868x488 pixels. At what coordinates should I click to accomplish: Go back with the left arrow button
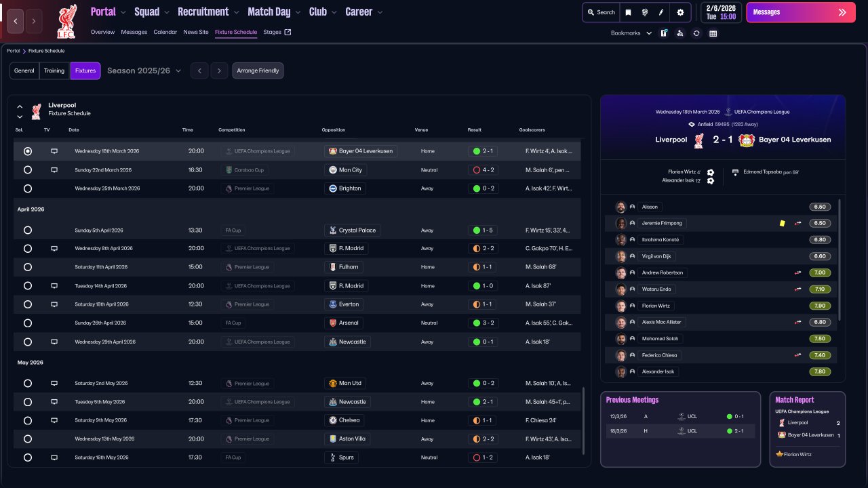[x=15, y=21]
